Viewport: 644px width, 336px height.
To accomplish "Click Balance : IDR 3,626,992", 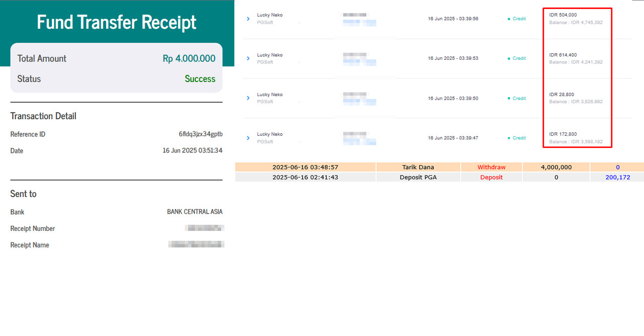I will click(576, 102).
